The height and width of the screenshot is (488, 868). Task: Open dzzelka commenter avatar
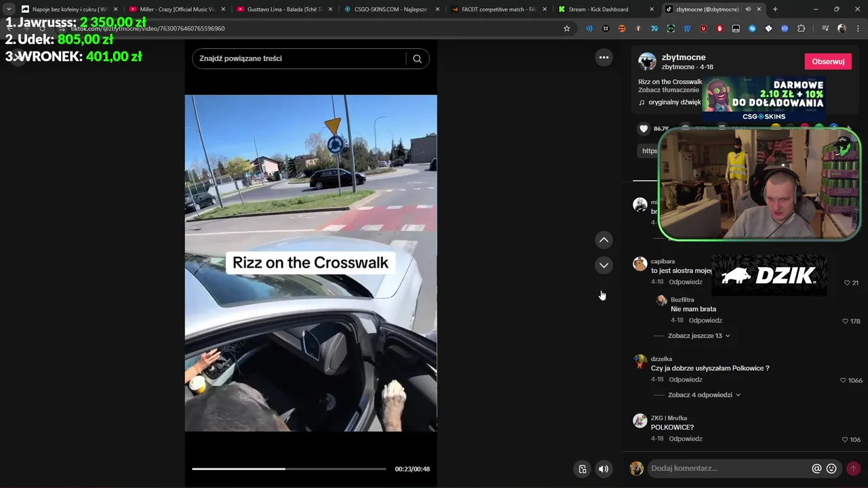click(x=639, y=361)
